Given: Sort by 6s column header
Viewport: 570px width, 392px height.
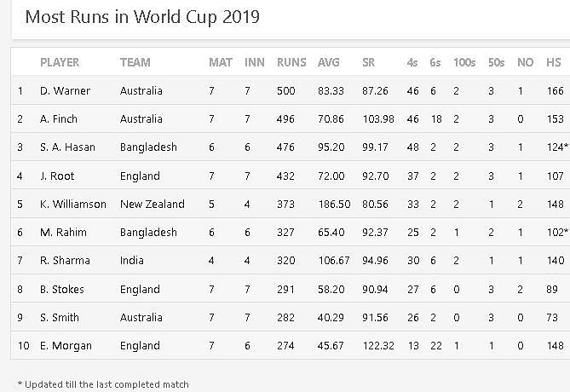Looking at the screenshot, I should pos(435,62).
